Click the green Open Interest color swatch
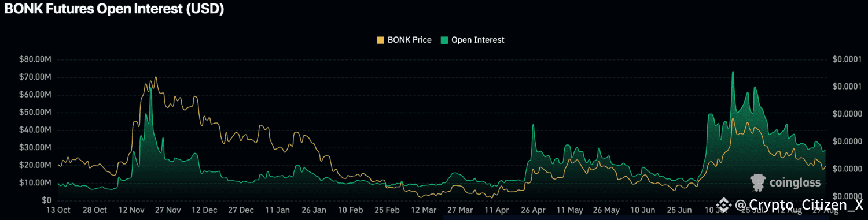The height and width of the screenshot is (220, 868). click(x=444, y=40)
